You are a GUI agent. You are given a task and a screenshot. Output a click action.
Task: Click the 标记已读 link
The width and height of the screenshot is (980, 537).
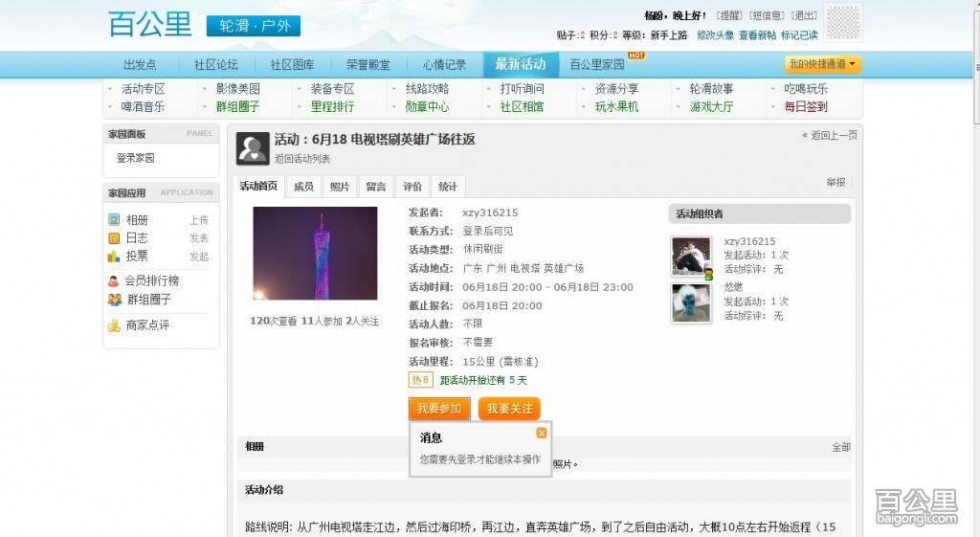point(799,35)
